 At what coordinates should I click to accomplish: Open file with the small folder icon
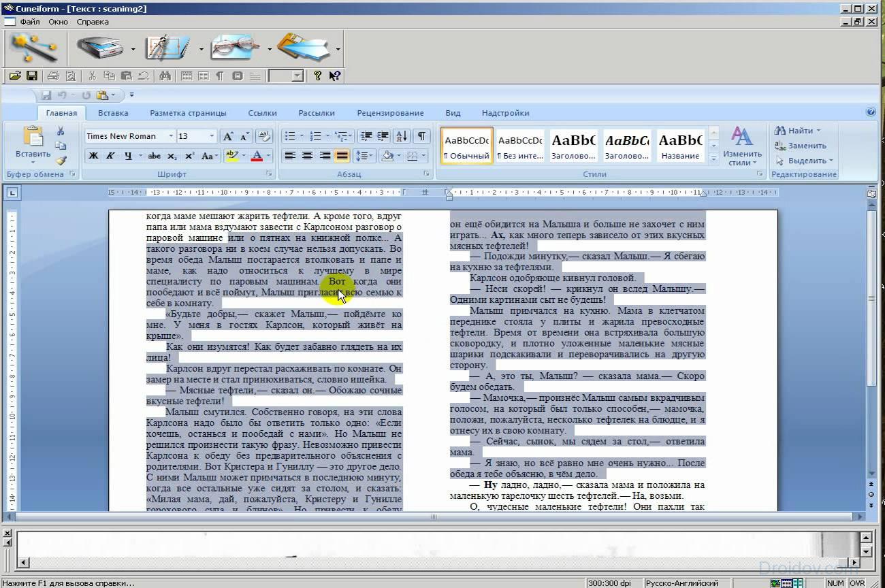point(15,76)
